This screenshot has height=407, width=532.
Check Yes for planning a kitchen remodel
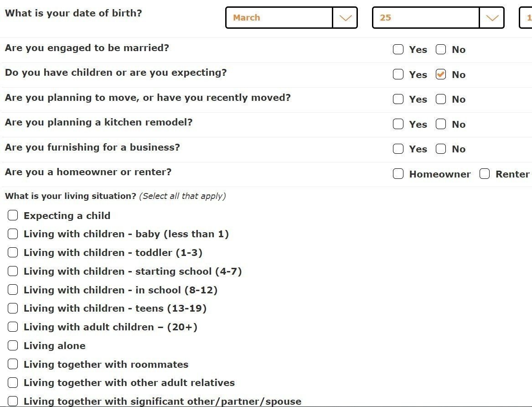point(398,124)
